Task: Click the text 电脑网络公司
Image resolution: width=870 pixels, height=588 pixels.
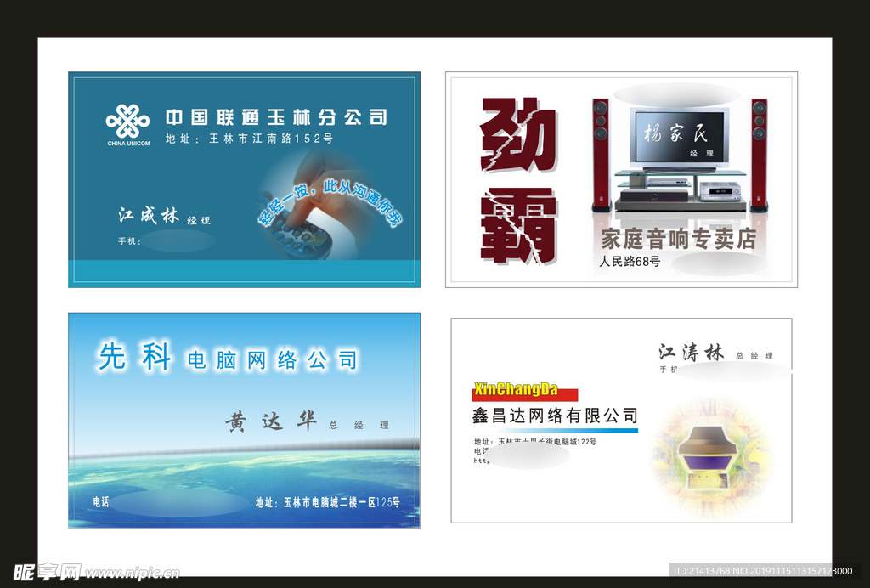Action: (273, 360)
